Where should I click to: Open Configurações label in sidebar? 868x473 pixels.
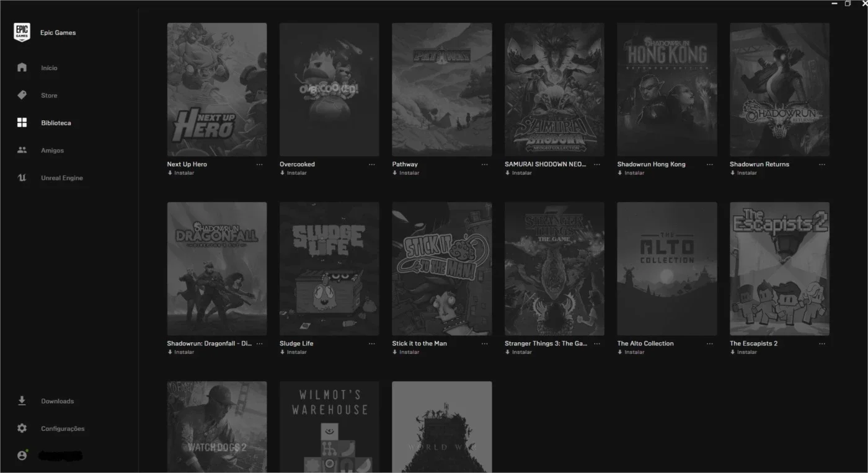pyautogui.click(x=63, y=428)
